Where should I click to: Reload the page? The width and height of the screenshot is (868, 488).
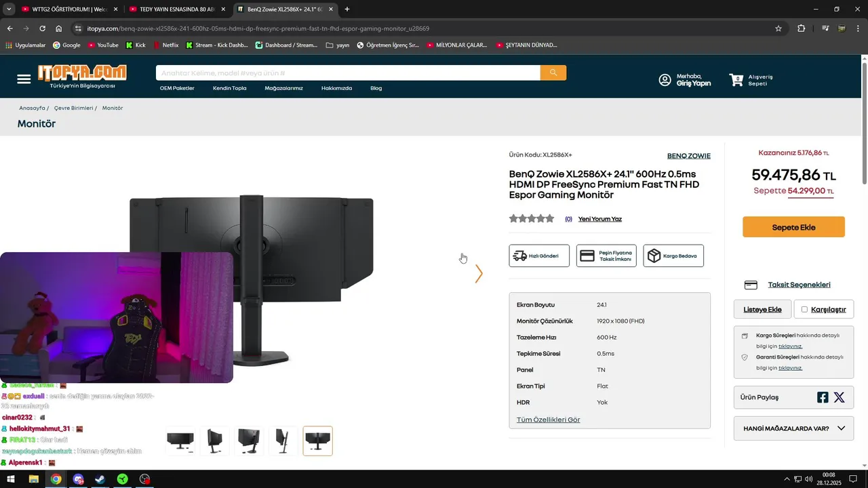point(42,28)
